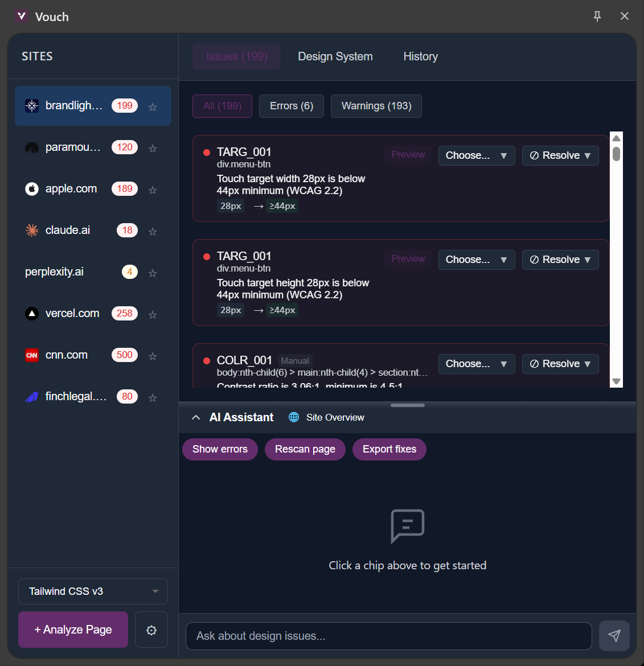Click the CNN site icon
This screenshot has height=666, width=644.
(x=32, y=355)
